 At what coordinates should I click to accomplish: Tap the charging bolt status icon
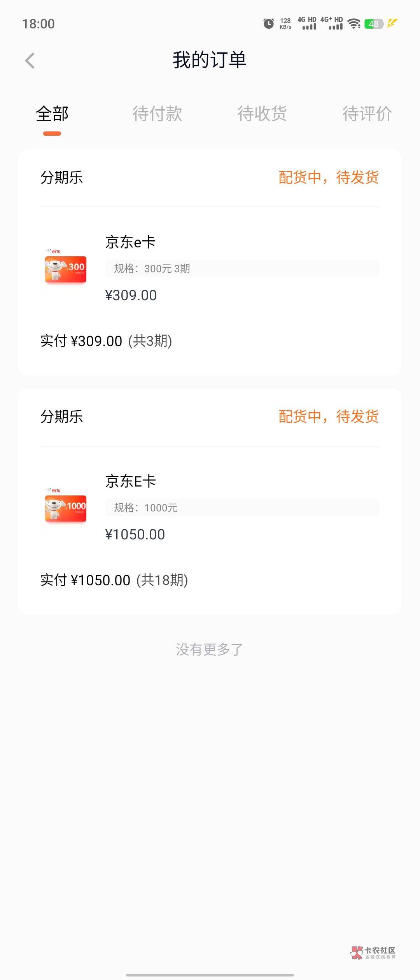(392, 23)
